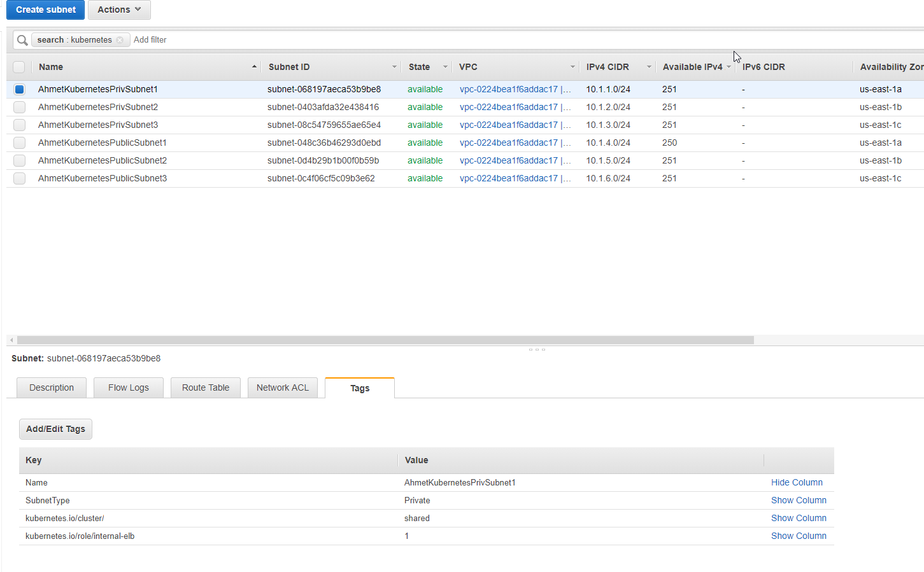Select all subnets via header checkbox

tap(19, 67)
